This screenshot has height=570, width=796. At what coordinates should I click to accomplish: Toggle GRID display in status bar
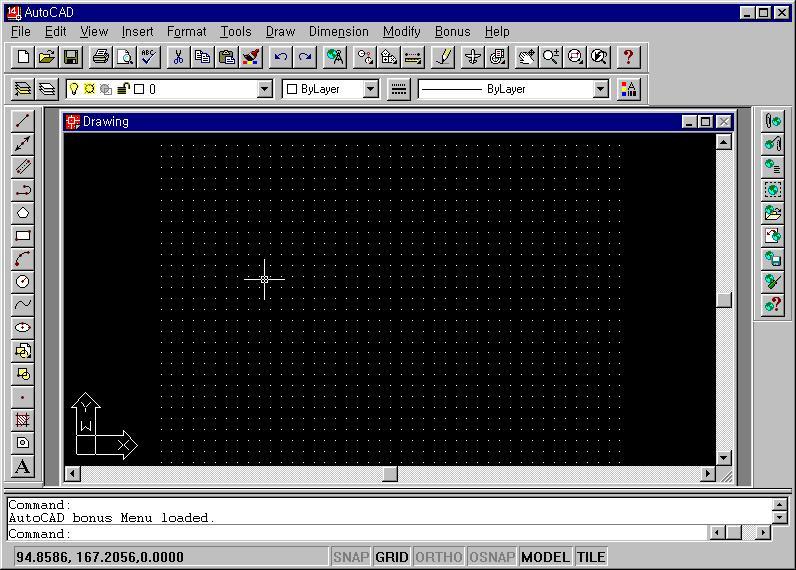(391, 557)
